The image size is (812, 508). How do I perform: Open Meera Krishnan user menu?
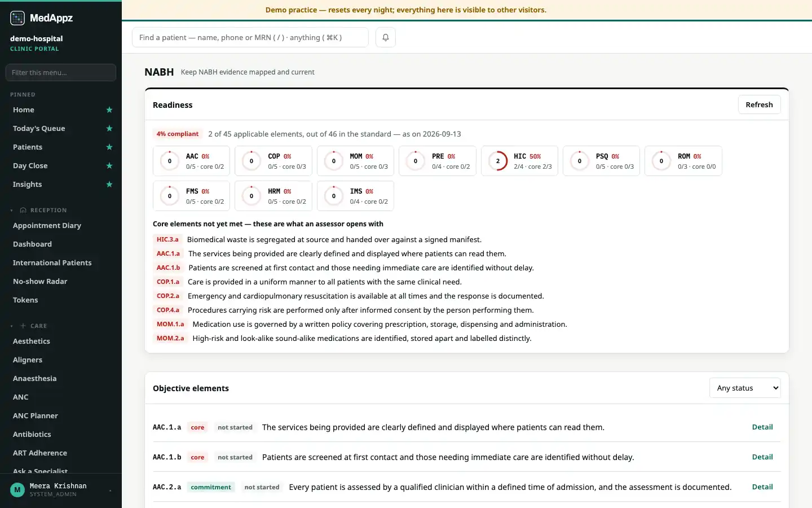click(x=61, y=490)
